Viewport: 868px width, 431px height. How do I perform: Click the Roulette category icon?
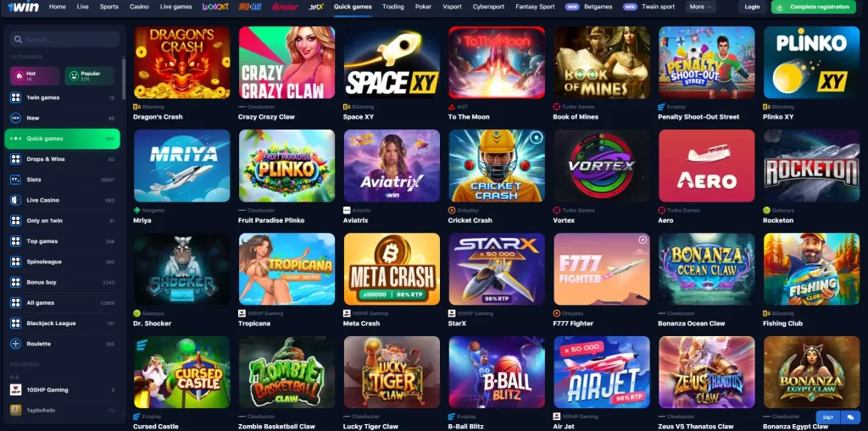[x=15, y=344]
